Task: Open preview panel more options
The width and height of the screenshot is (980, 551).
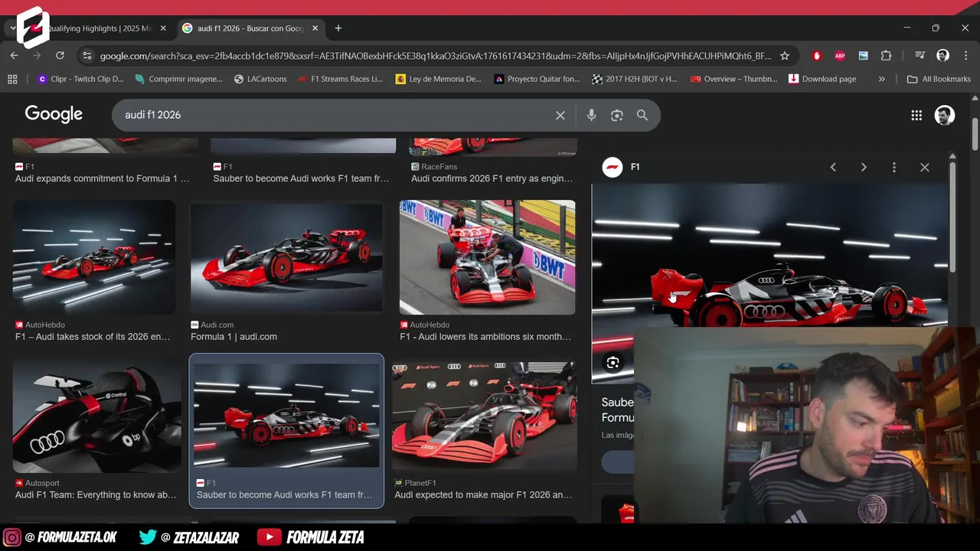Action: click(x=894, y=167)
